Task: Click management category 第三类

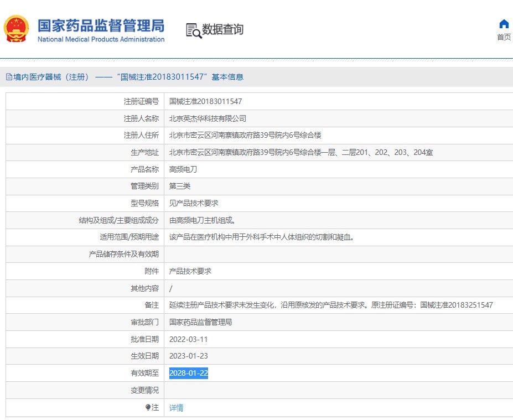Action: coord(180,186)
